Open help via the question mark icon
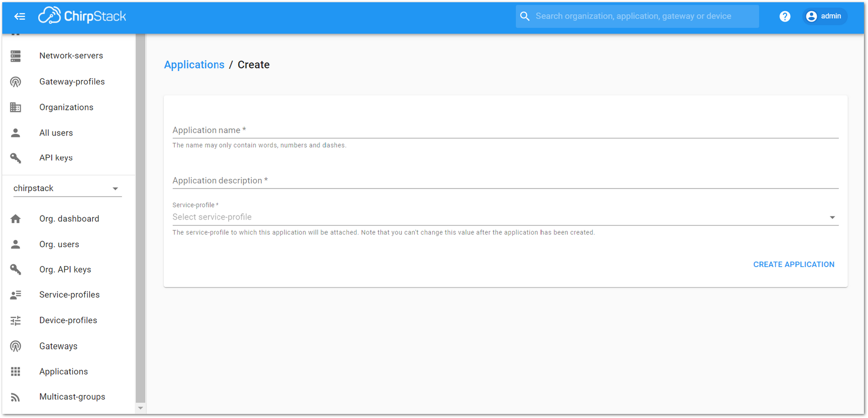868x418 pixels. [x=785, y=16]
